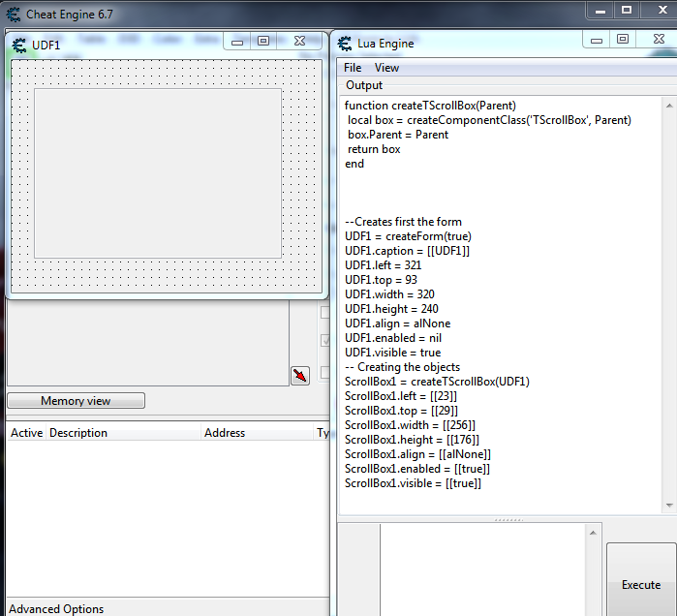Viewport: 677px width, 616px height.
Task: Minimize the UDF1 form window
Action: click(x=236, y=42)
